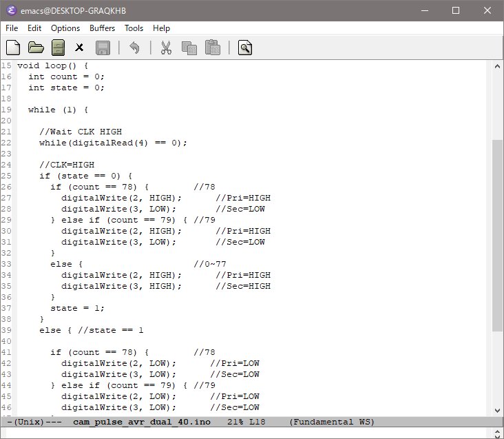504x439 pixels.
Task: Click on line 15 void loop() text
Action: (x=53, y=65)
